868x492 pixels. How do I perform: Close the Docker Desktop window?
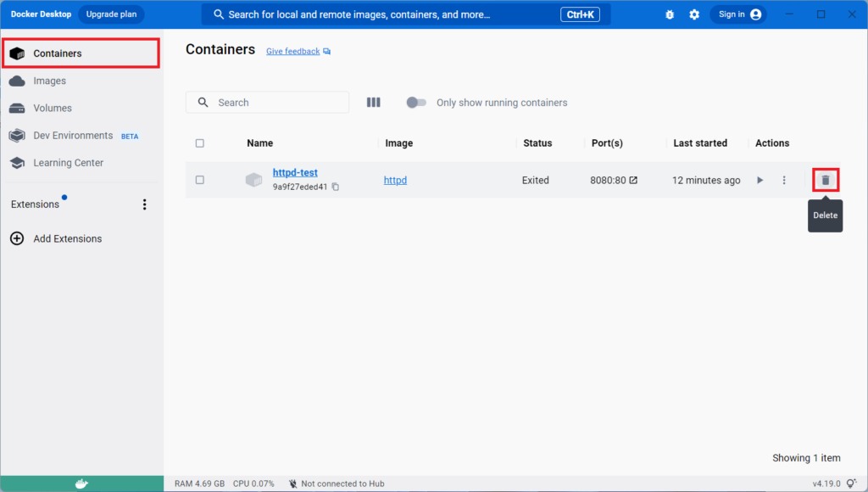click(x=852, y=14)
